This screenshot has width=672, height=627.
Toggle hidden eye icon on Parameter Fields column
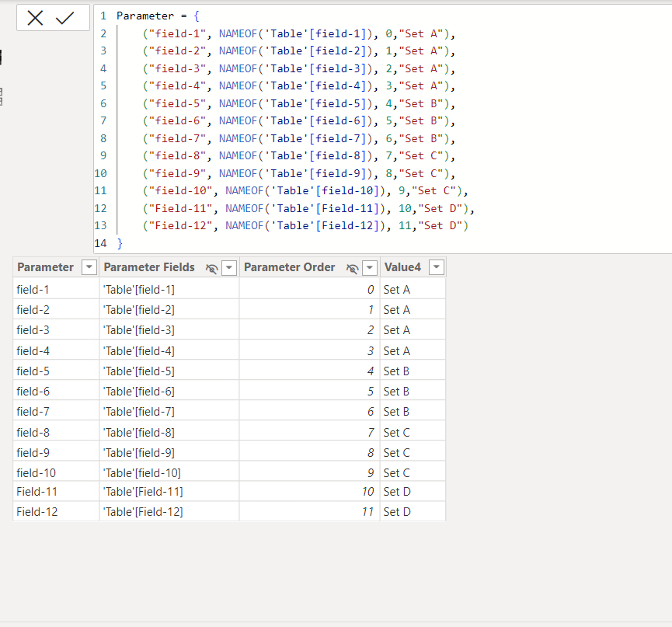click(x=212, y=268)
